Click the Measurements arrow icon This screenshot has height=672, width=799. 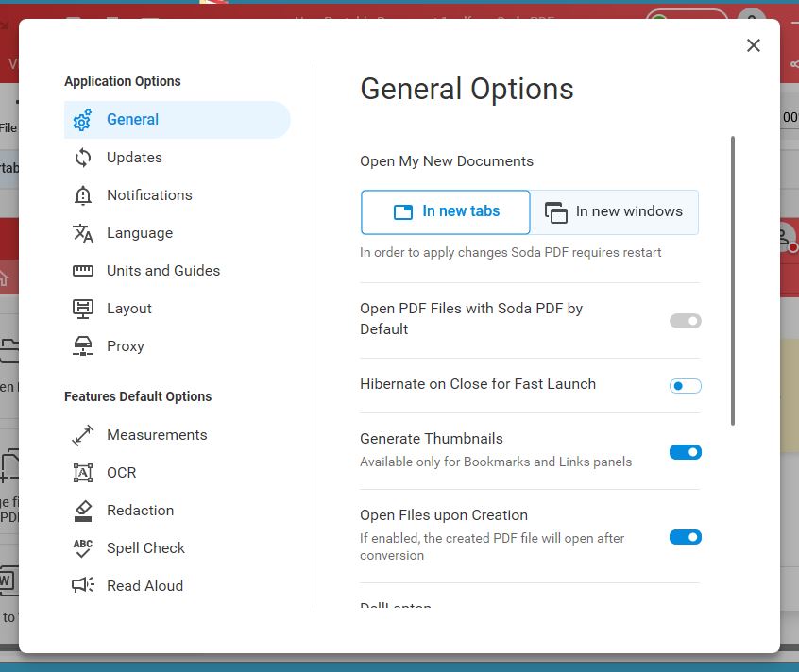coord(83,435)
